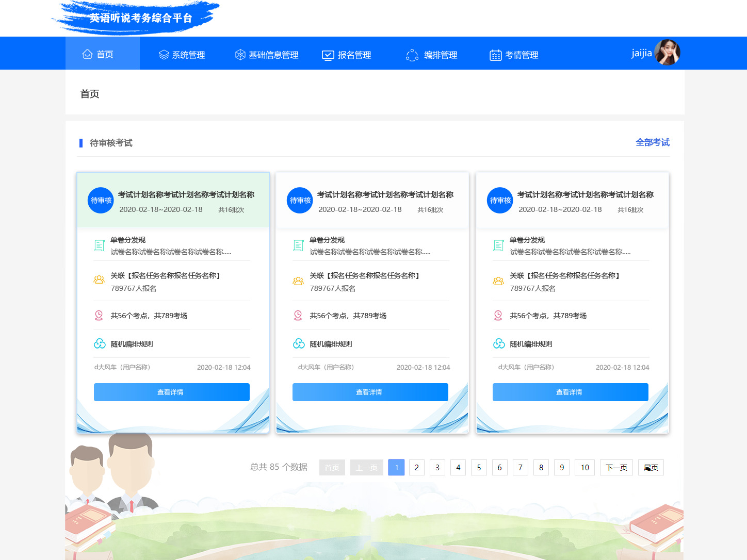Click the calendar icon beside 考情管理

(496, 54)
